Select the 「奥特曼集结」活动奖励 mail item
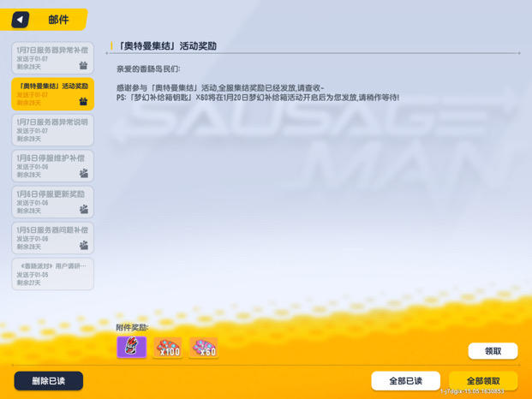 [x=52, y=94]
